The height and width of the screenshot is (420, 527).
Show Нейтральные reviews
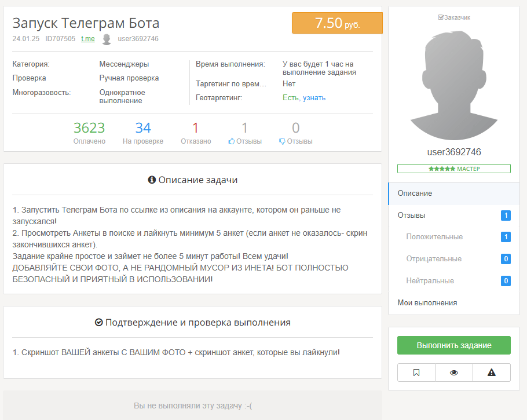tap(453, 280)
